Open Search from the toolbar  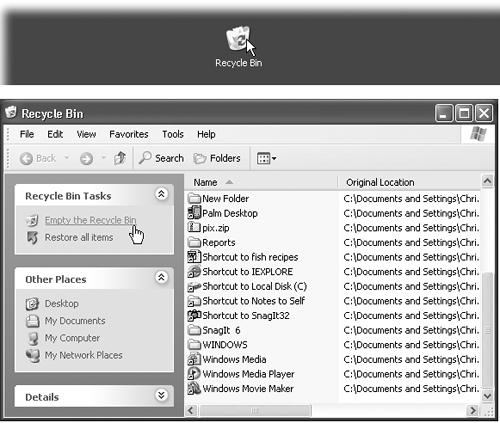(x=161, y=158)
